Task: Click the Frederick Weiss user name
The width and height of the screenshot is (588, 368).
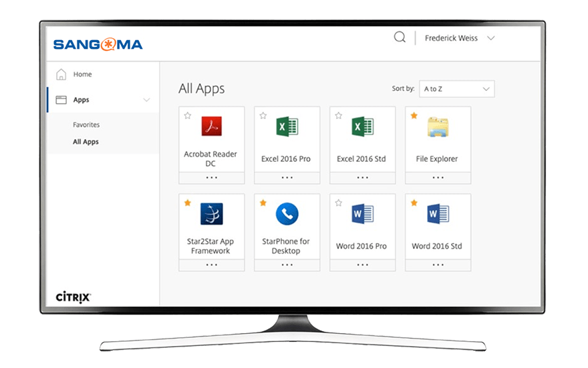Action: tap(451, 38)
